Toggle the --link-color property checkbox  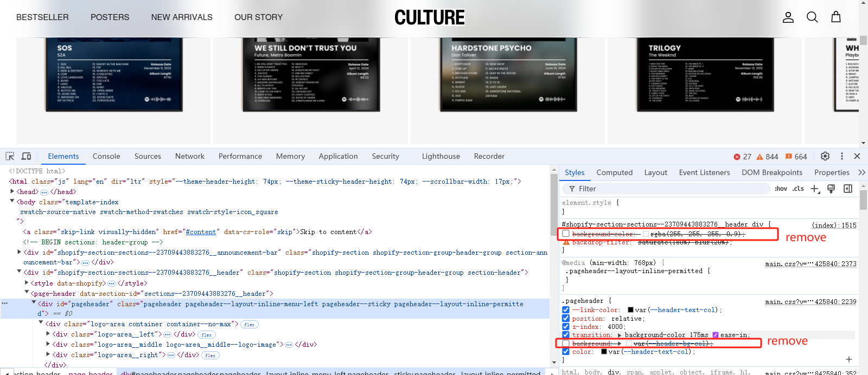coord(566,310)
